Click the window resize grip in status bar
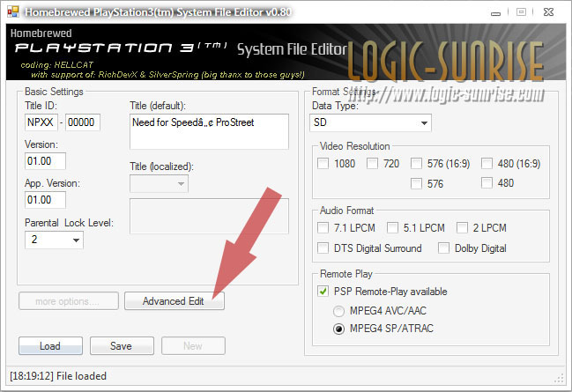572x392 pixels. pos(559,378)
